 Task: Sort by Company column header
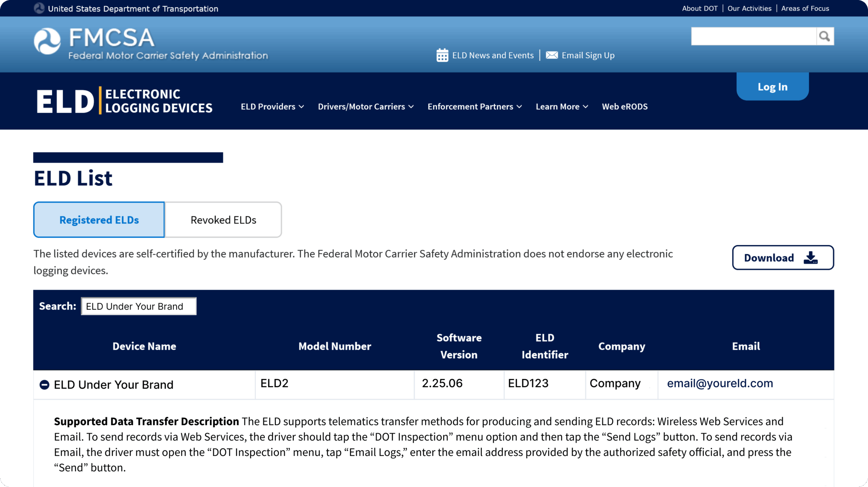(x=622, y=346)
